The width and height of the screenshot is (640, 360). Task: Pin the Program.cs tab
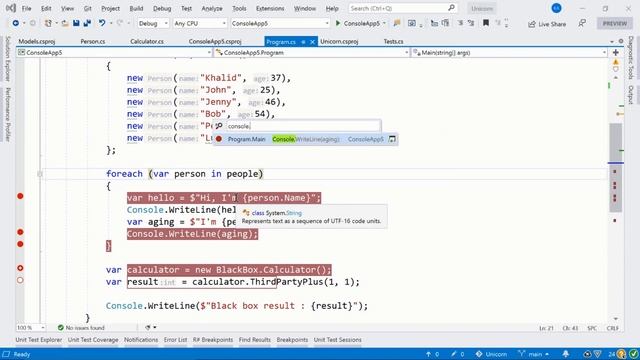click(x=303, y=42)
